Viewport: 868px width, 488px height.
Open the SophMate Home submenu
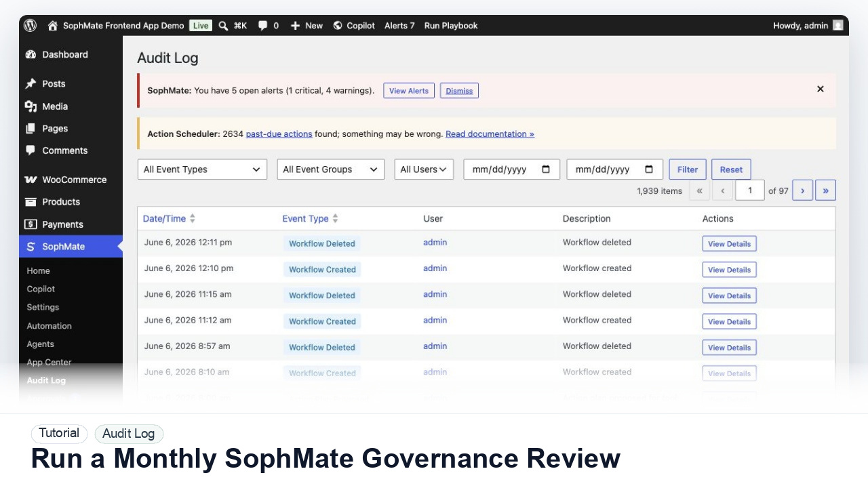(x=38, y=270)
